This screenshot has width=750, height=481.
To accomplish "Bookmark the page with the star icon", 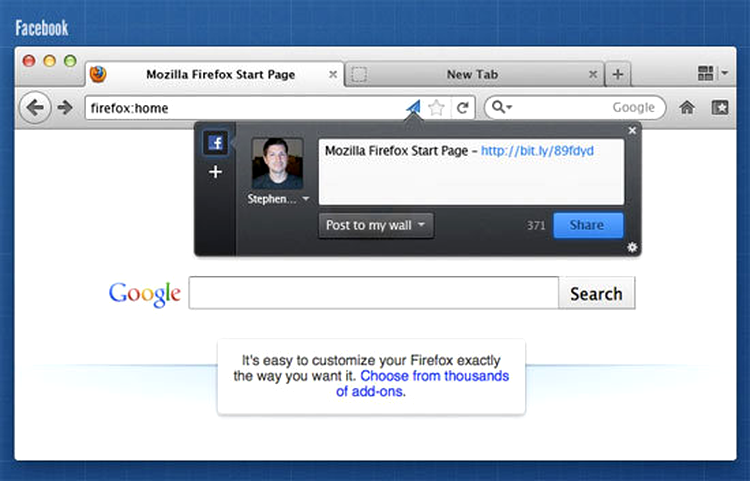I will click(x=436, y=108).
